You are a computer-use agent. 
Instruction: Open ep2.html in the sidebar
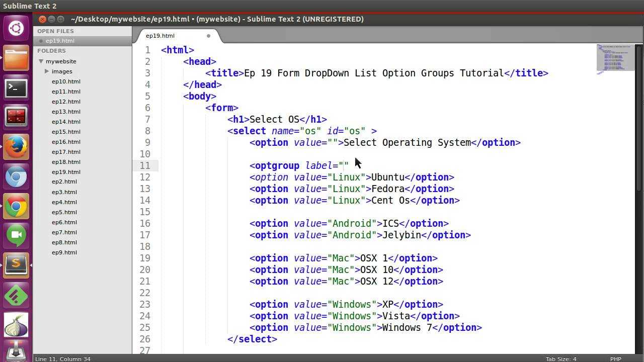click(64, 182)
